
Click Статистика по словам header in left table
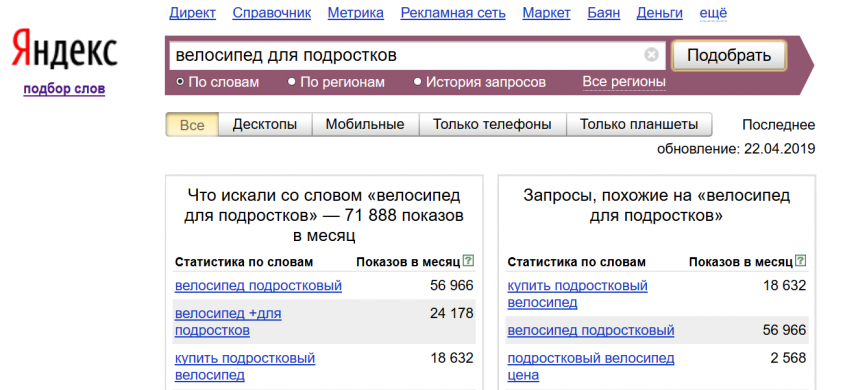[x=244, y=262]
